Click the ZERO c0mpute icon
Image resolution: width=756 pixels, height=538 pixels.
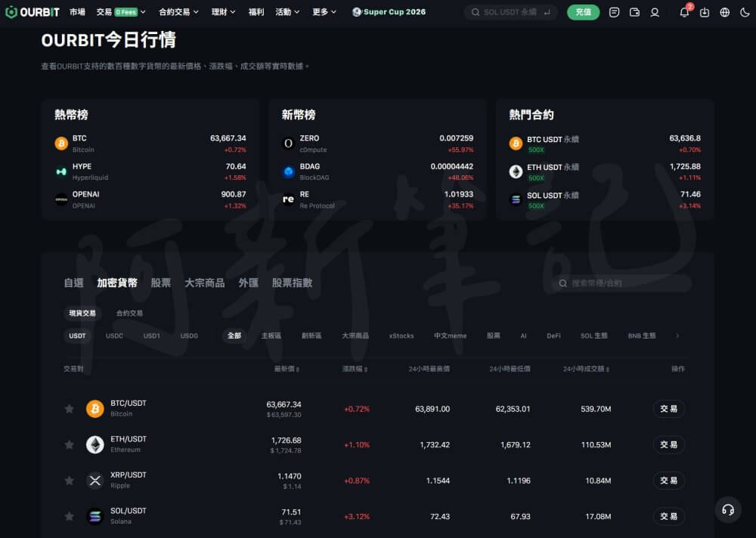[x=288, y=144]
